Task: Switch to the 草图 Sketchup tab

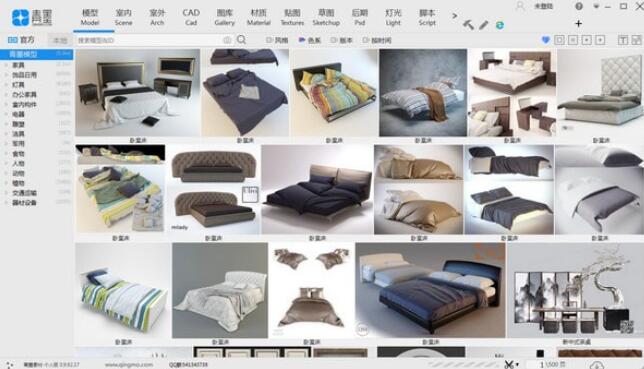Action: click(326, 18)
